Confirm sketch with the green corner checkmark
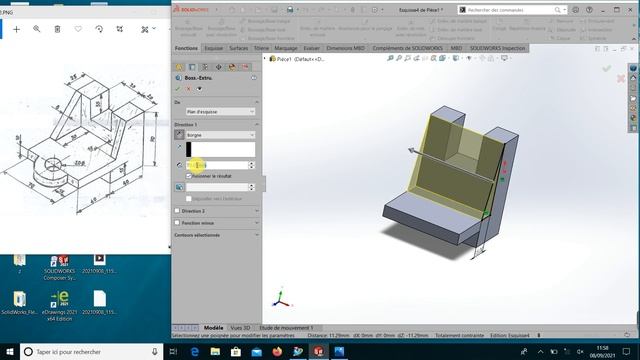This screenshot has height=360, width=640. [607, 68]
